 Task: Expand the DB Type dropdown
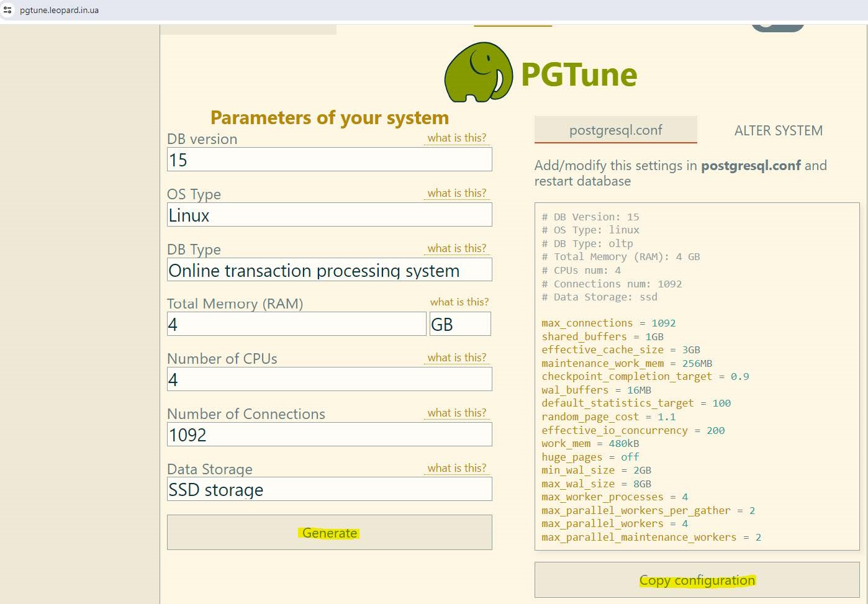click(330, 270)
